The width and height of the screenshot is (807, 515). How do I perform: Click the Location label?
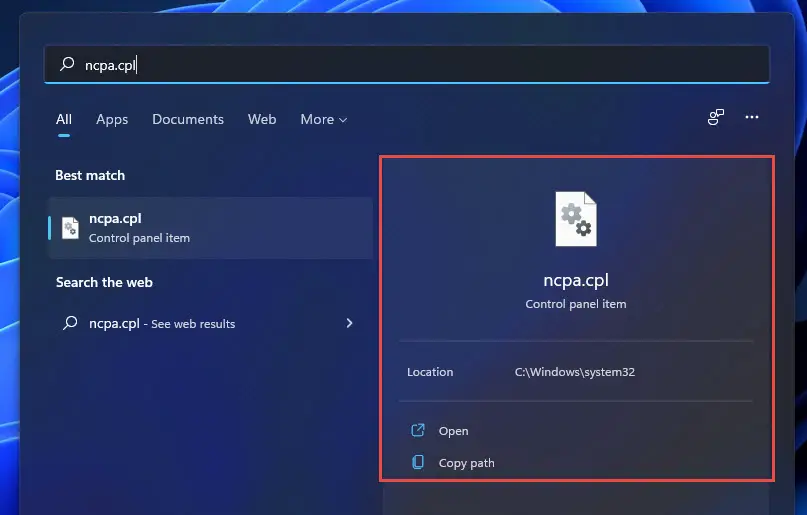pyautogui.click(x=430, y=372)
